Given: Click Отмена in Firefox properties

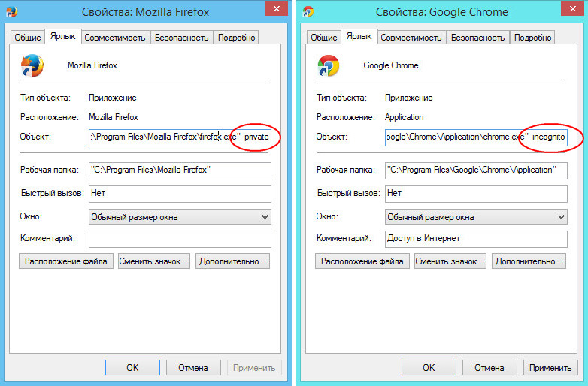Looking at the screenshot, I should tap(193, 368).
